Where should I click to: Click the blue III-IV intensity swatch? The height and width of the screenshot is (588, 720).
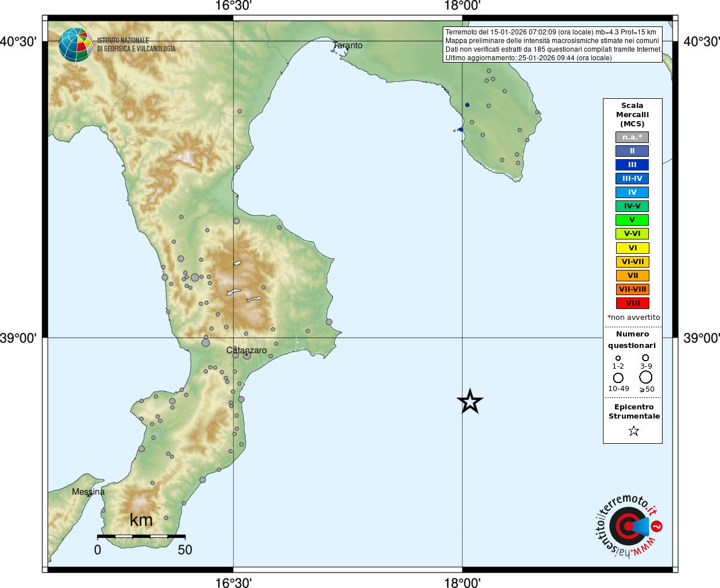632,179
